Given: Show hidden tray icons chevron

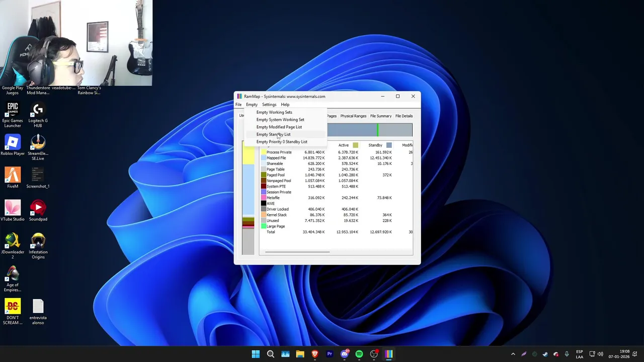Looking at the screenshot, I should pos(513,354).
